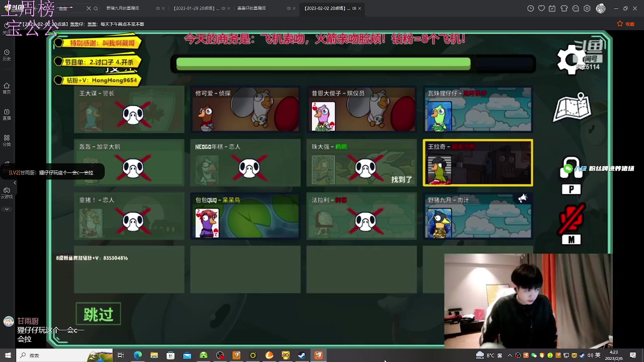Viewport: 644px width, 362px height.
Task: Select eliminated card 王大谋 - 警长
Action: 129,110
